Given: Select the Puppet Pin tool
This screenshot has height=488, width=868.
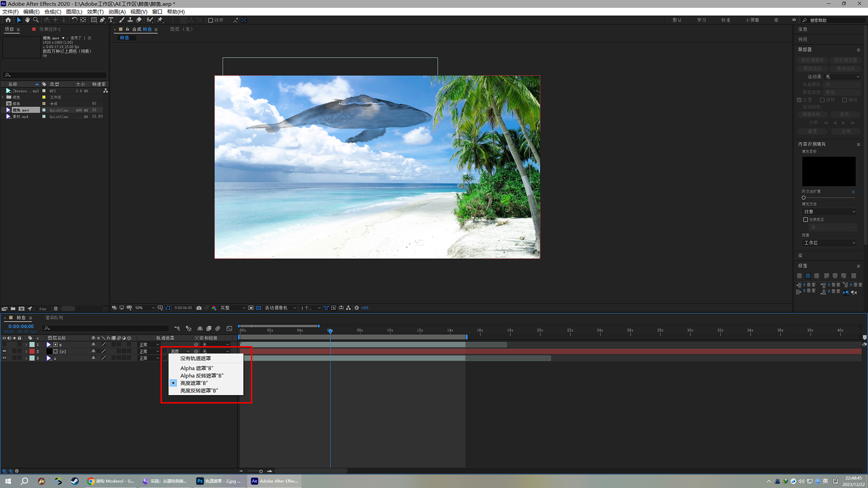Looking at the screenshot, I should tap(160, 20).
